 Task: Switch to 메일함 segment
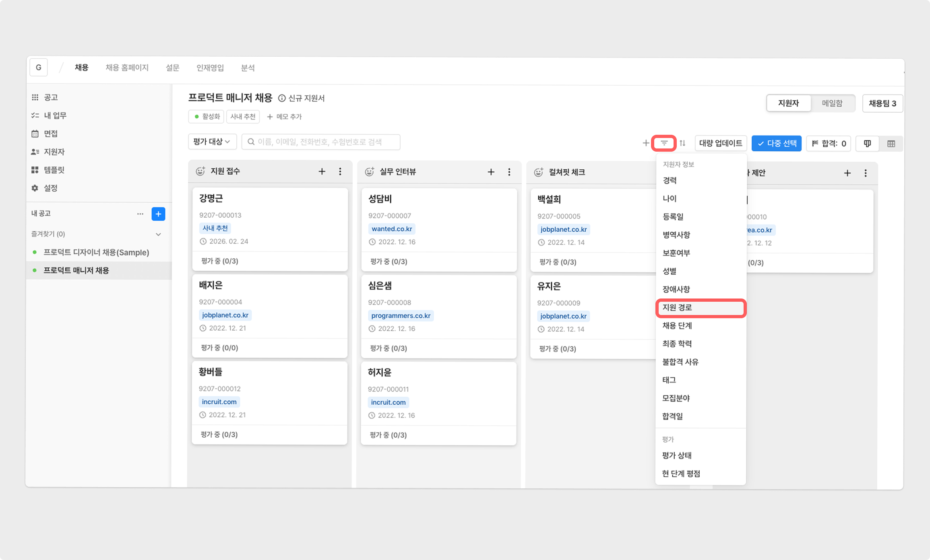[832, 103]
